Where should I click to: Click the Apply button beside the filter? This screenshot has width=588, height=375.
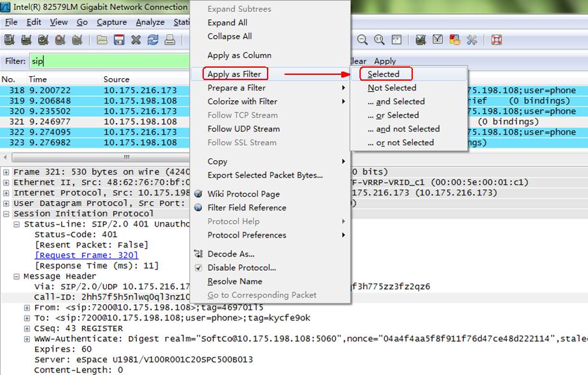385,61
